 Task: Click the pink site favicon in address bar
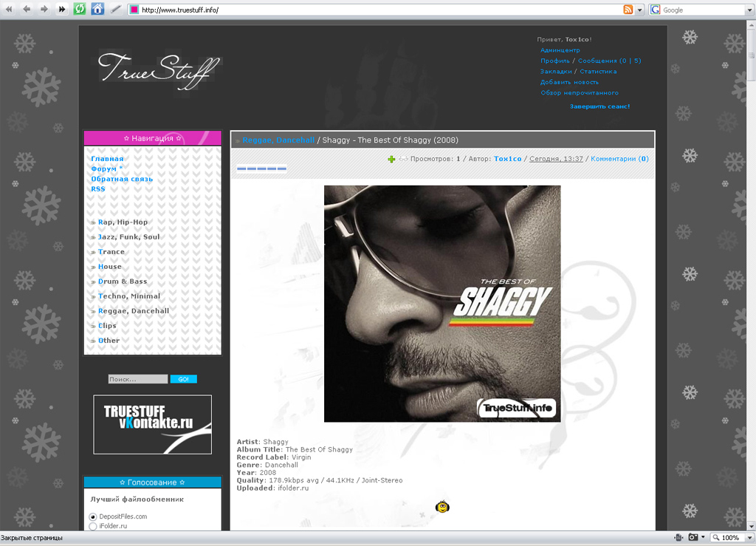(x=134, y=10)
